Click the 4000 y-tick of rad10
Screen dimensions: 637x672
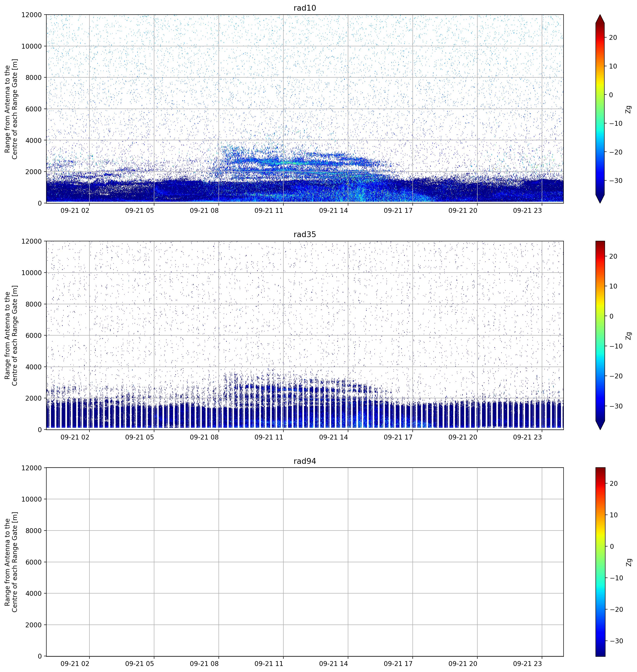tap(34, 140)
